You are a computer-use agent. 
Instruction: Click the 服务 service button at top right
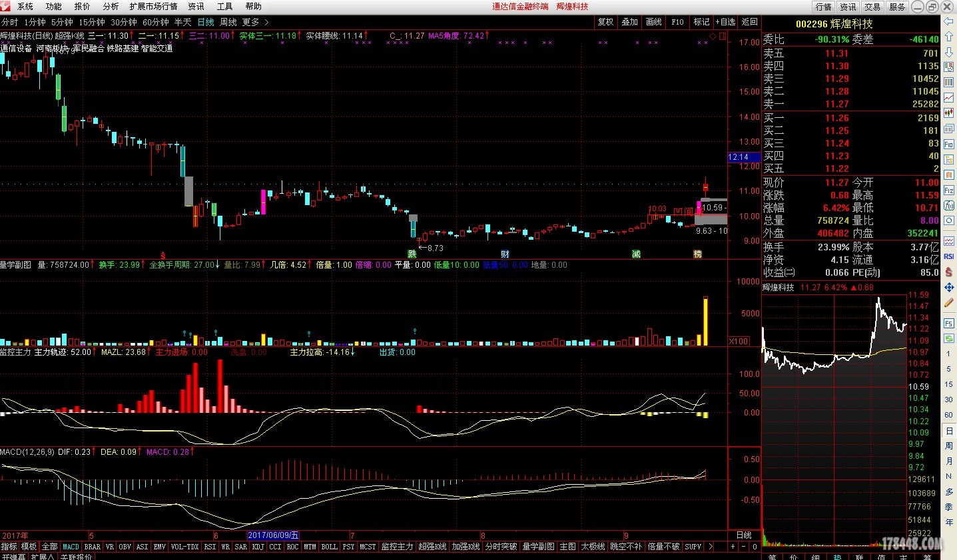[897, 7]
